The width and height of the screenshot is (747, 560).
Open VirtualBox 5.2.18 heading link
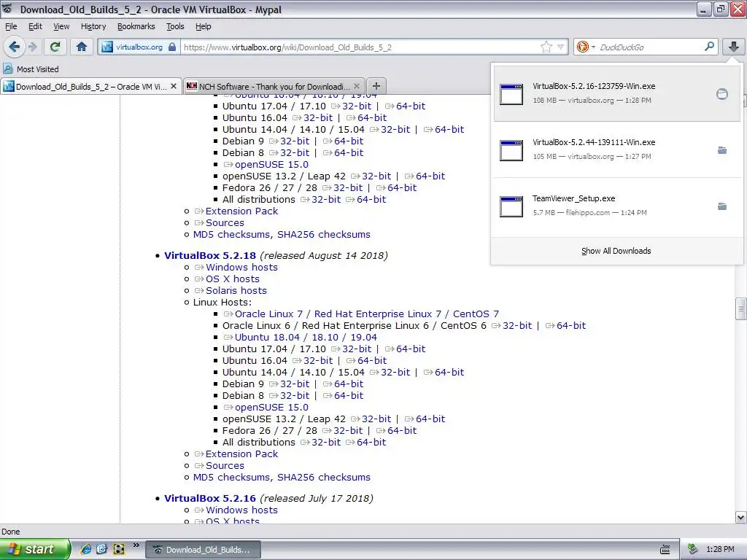pos(210,255)
